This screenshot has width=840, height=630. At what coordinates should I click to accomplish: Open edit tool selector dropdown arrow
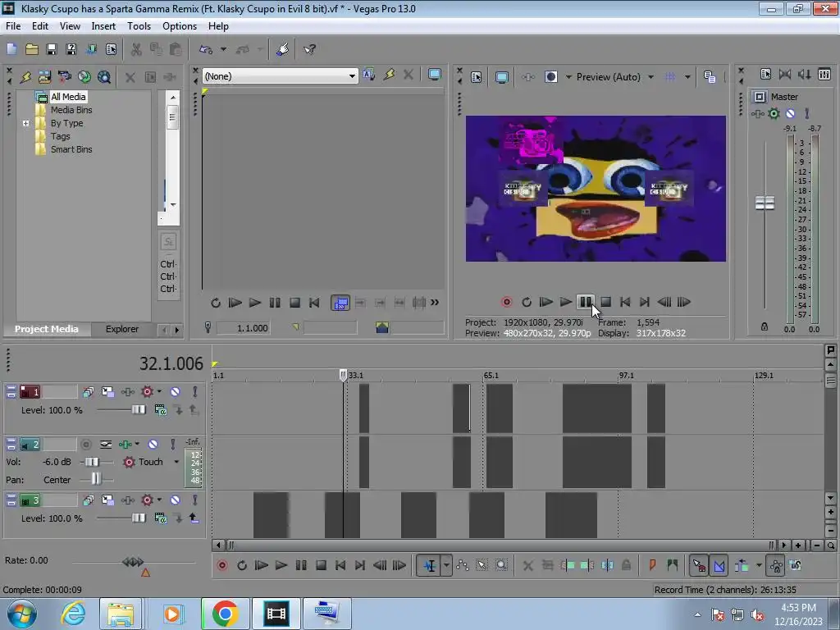click(446, 565)
